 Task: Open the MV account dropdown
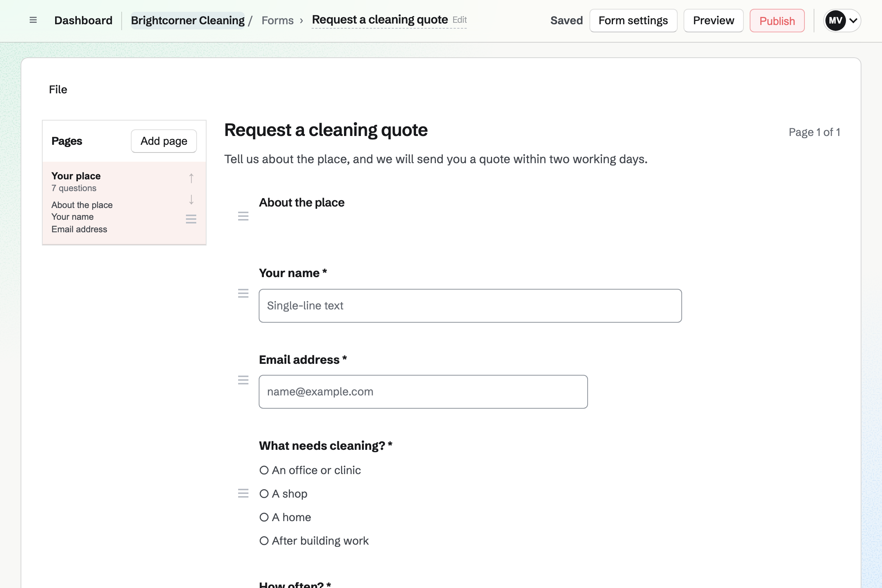point(842,21)
